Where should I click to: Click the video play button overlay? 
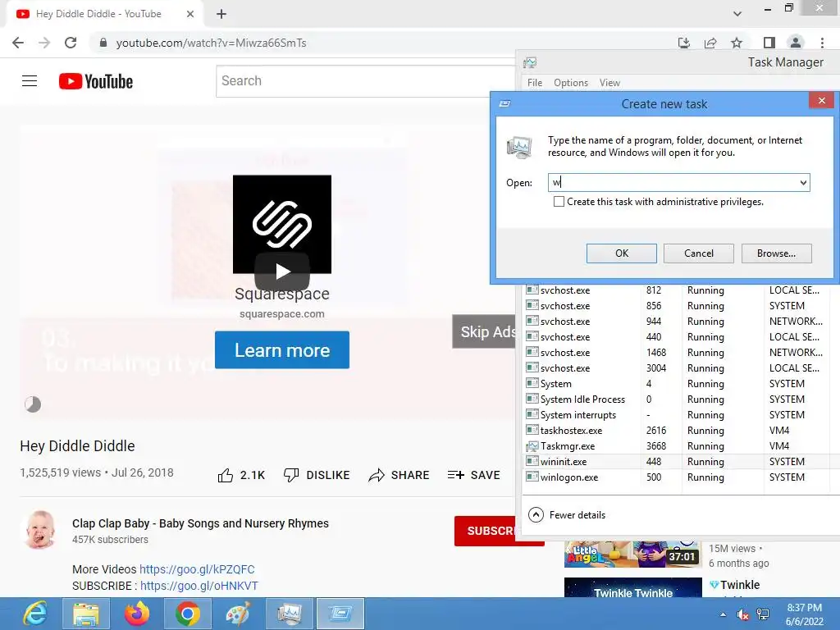(x=282, y=272)
